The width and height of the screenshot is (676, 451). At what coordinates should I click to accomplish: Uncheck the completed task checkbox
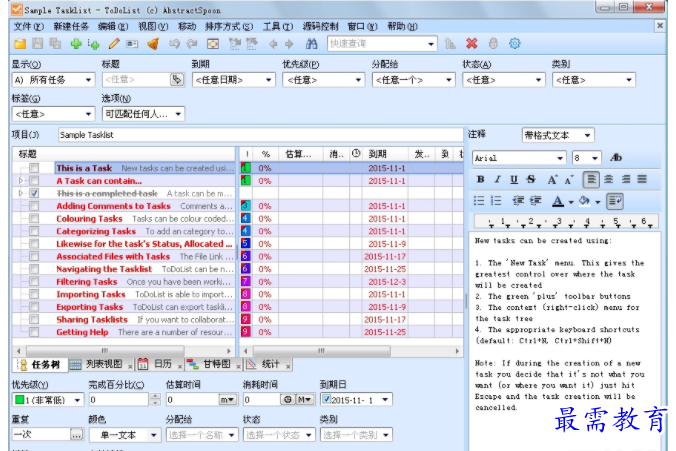pyautogui.click(x=34, y=193)
